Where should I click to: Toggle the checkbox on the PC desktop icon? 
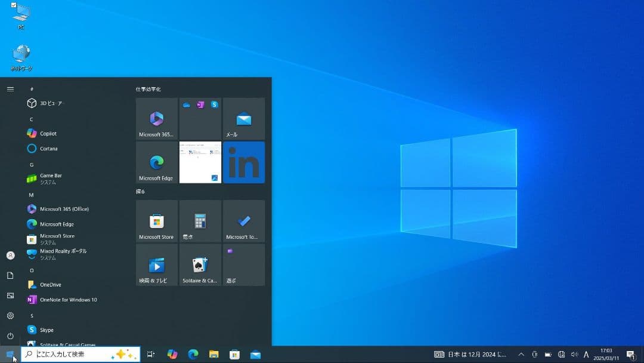(14, 5)
